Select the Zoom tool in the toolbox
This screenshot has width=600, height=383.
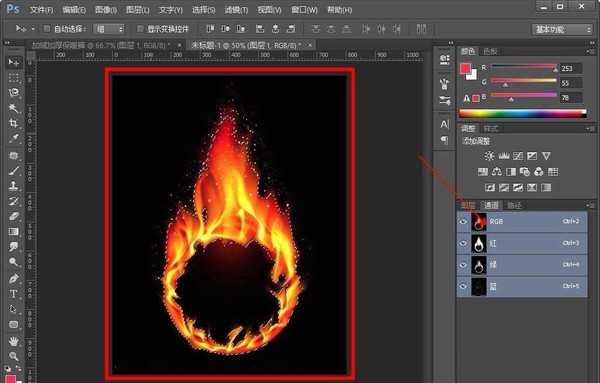pyautogui.click(x=14, y=356)
